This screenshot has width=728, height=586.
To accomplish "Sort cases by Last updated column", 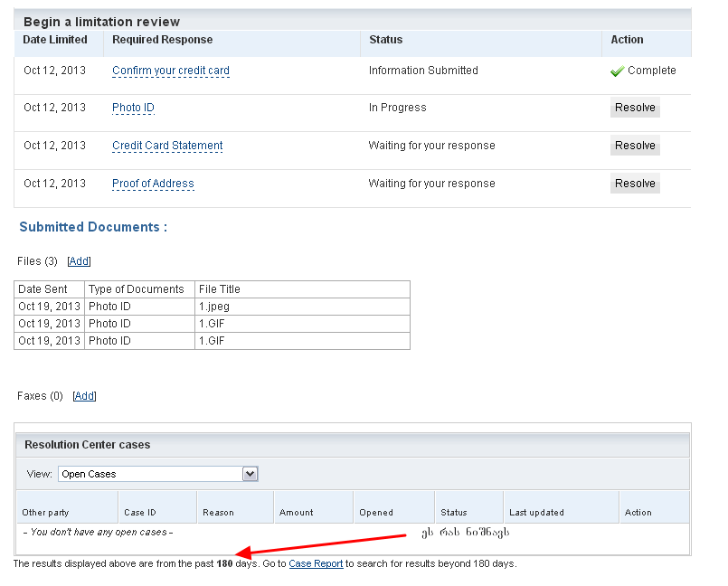I will (x=536, y=512).
